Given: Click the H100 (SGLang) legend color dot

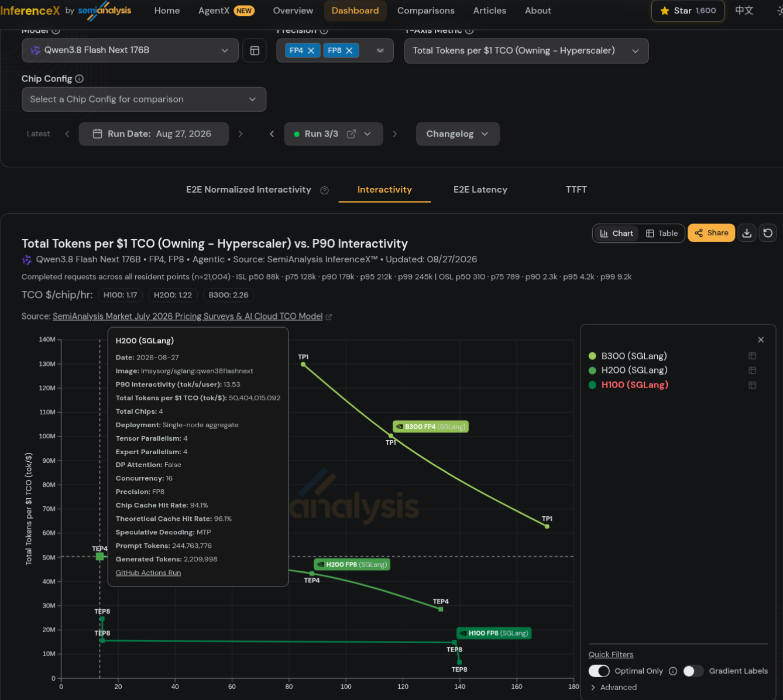Looking at the screenshot, I should (592, 385).
